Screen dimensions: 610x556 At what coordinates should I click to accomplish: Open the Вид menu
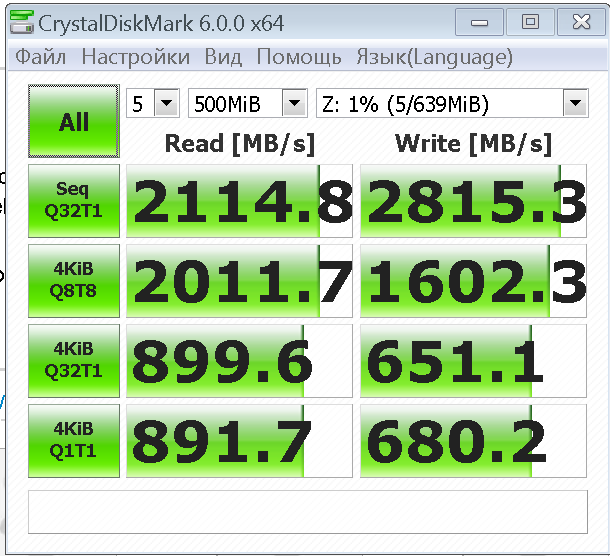pyautogui.click(x=223, y=57)
